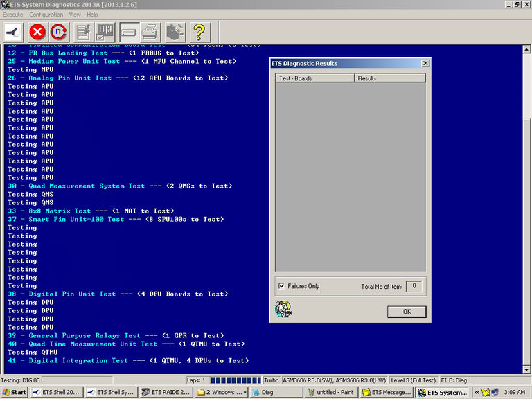Click the Laps: 1 status label
Screen dimensions: 532x399
coord(196,380)
